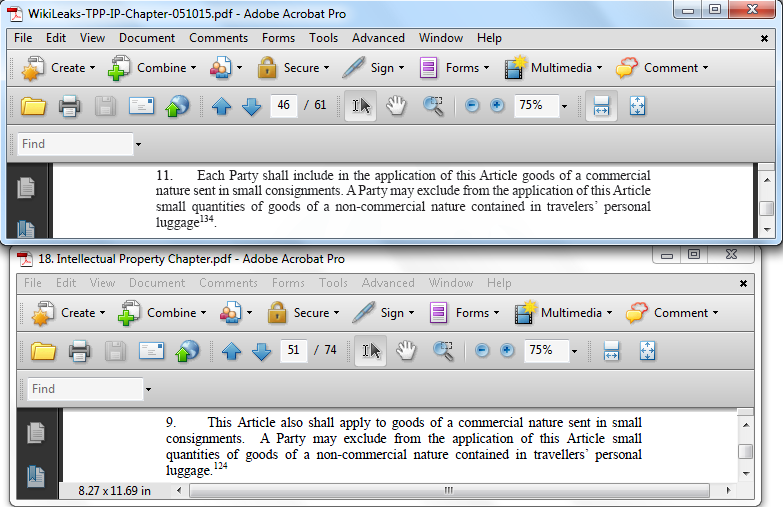Zoom in button in Intellectual Property window

click(x=506, y=350)
